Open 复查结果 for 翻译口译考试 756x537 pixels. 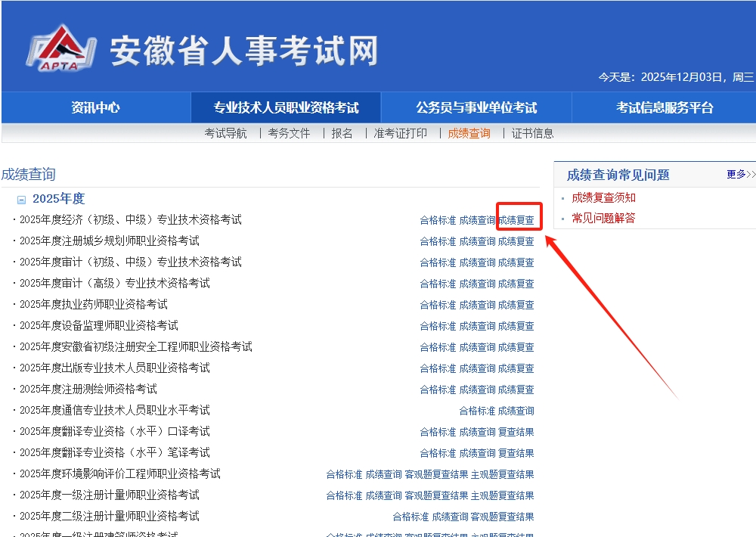click(516, 432)
